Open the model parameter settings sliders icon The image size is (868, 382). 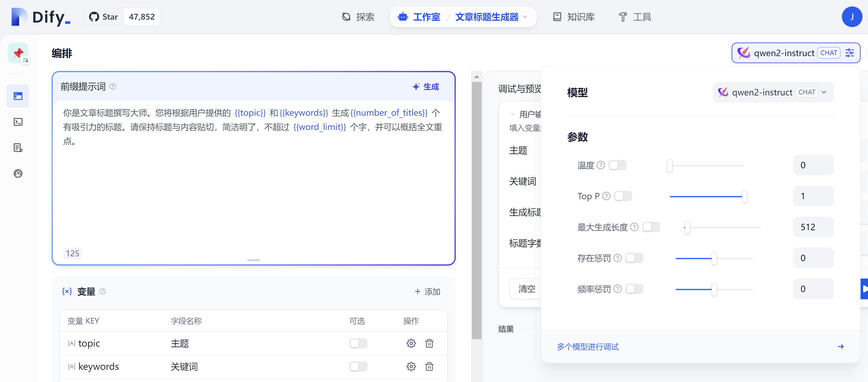(x=850, y=53)
